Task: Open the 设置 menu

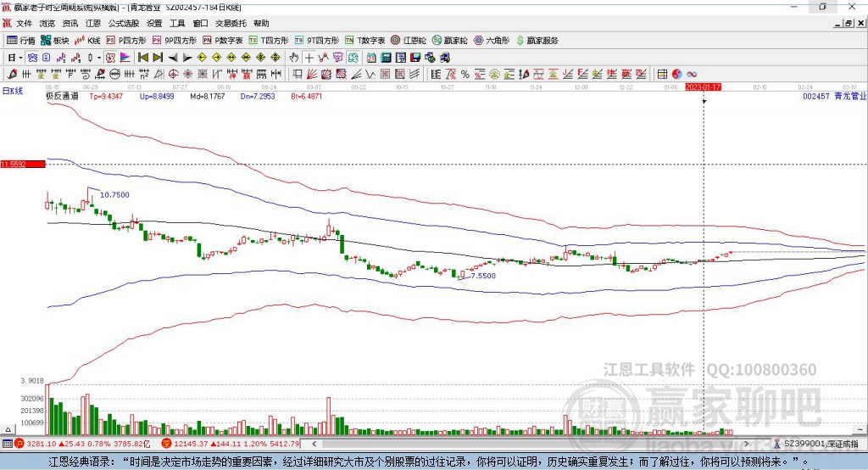Action: click(x=154, y=23)
